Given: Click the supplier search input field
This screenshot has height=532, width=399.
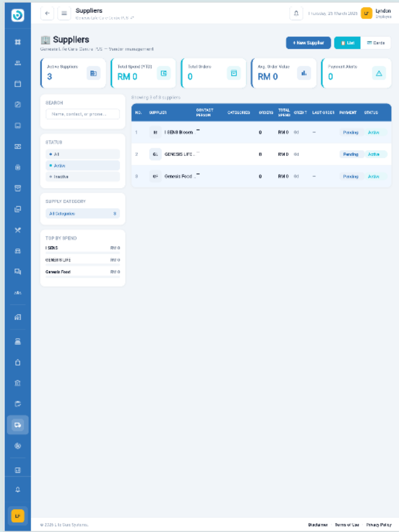Looking at the screenshot, I should (83, 114).
